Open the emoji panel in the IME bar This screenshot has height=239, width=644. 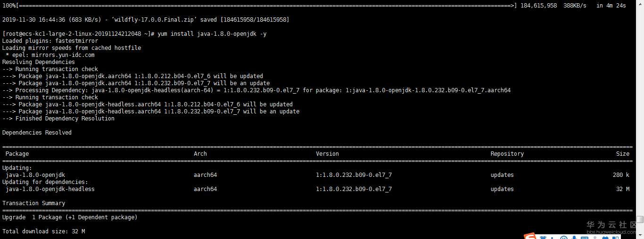pos(563,238)
